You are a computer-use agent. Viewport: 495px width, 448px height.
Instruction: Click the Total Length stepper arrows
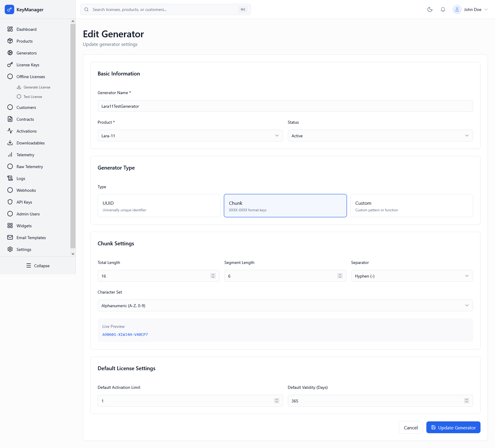213,276
